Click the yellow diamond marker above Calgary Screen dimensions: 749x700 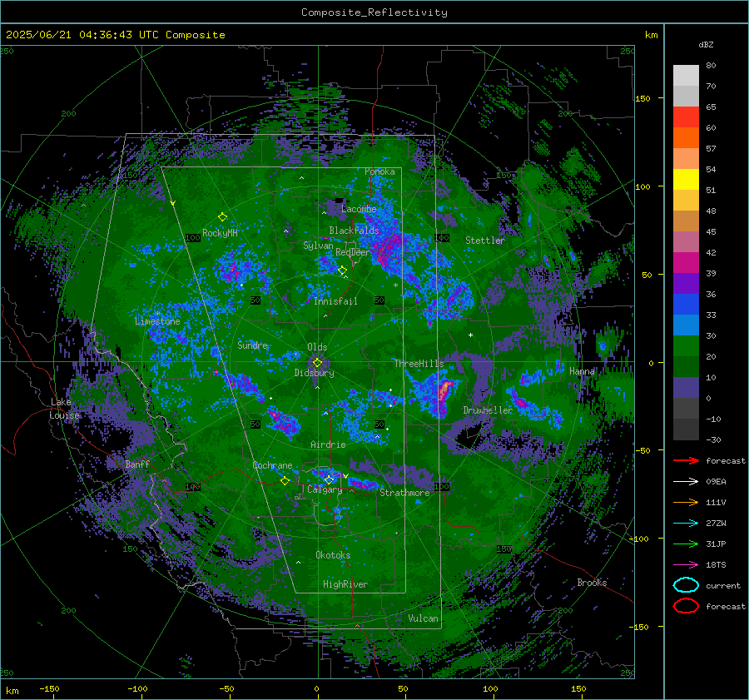(x=329, y=479)
